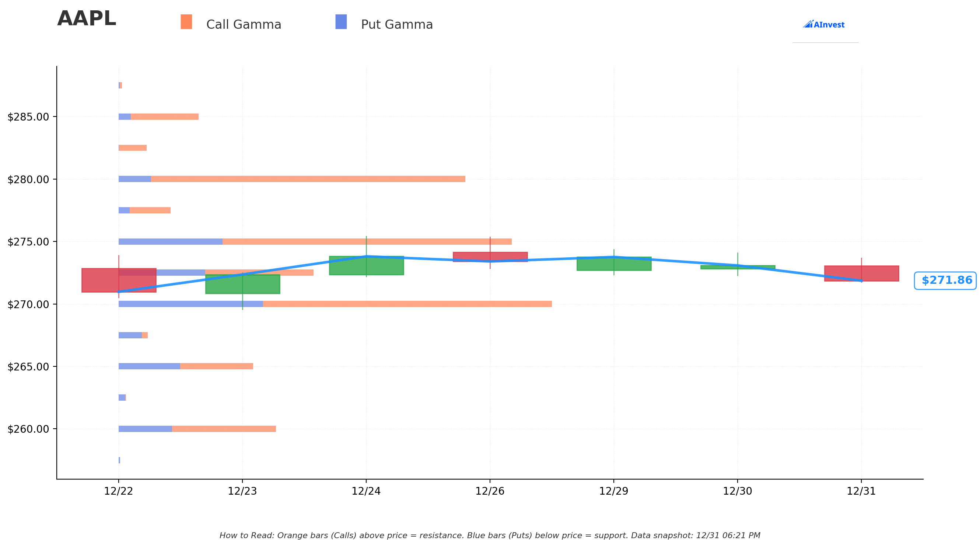The height and width of the screenshot is (547, 980).
Task: Click the 12/24 date axis label
Action: (x=366, y=491)
